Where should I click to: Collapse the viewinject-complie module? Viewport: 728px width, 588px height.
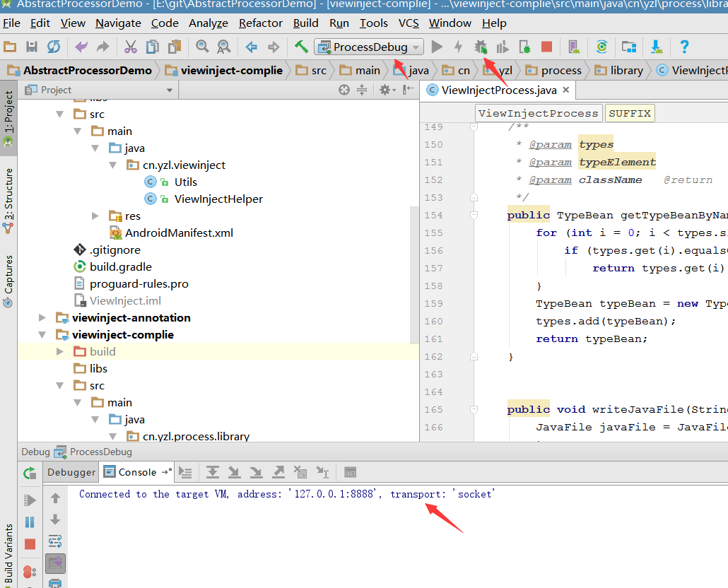click(x=42, y=334)
